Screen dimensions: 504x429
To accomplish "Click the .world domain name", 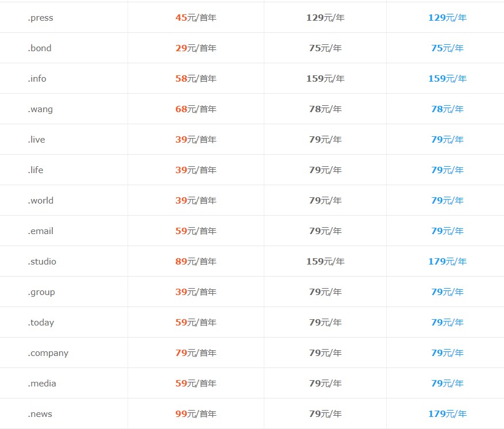I will tap(40, 200).
